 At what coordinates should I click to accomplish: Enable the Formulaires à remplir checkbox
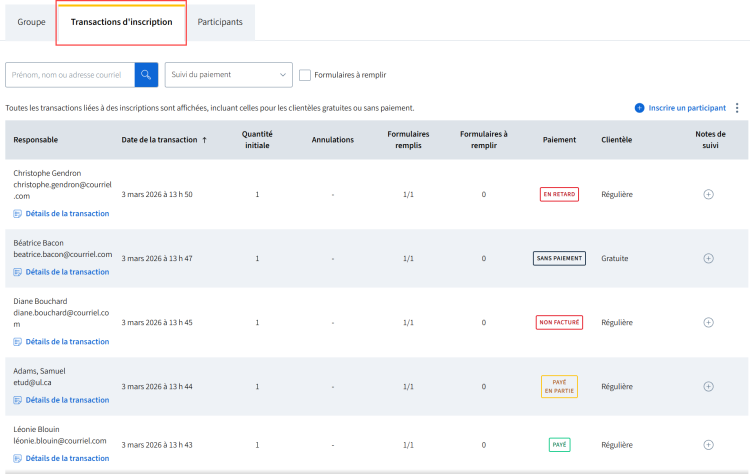305,75
